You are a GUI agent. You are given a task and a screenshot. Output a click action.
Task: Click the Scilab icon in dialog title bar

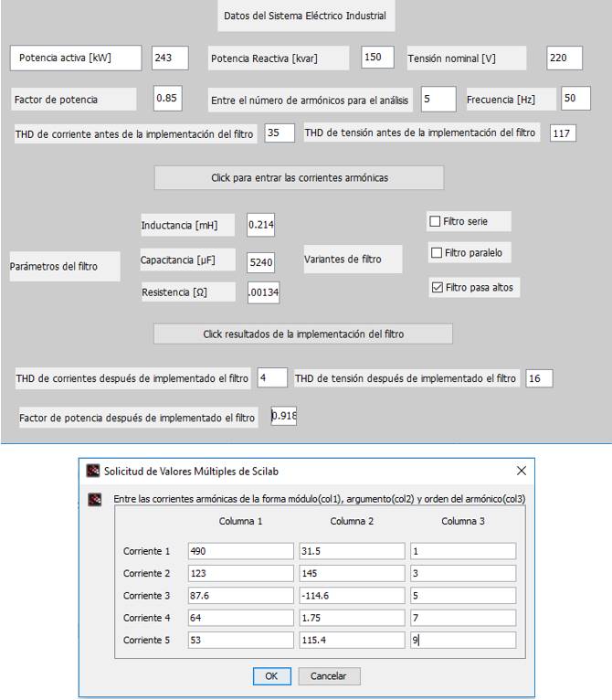(x=92, y=471)
